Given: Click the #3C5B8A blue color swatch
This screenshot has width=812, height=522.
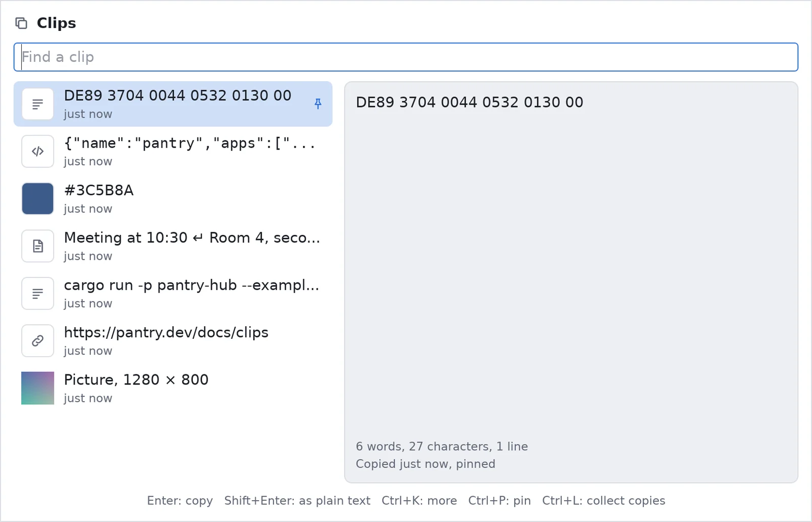Looking at the screenshot, I should 38,199.
